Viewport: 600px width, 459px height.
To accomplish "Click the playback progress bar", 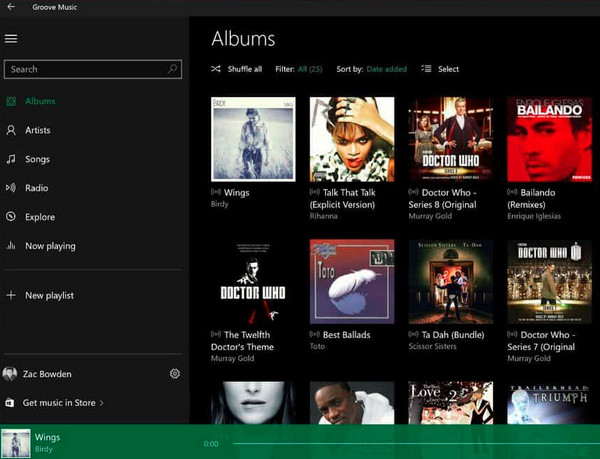I will pos(416,444).
